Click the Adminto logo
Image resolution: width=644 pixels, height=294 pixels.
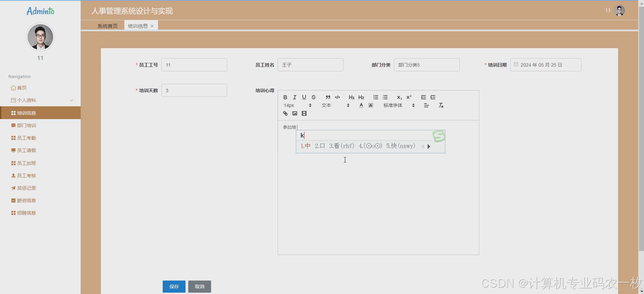tap(40, 11)
